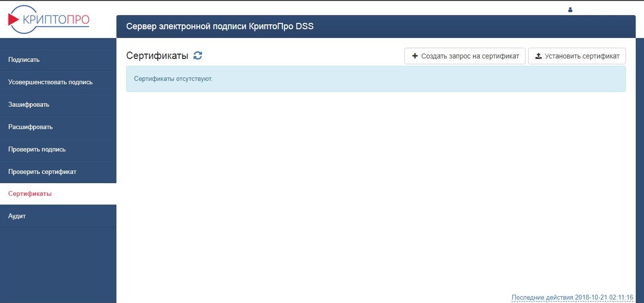Click the Сервер электронной подписи КриптоПро DSS header
The height and width of the screenshot is (303, 644).
pos(220,26)
